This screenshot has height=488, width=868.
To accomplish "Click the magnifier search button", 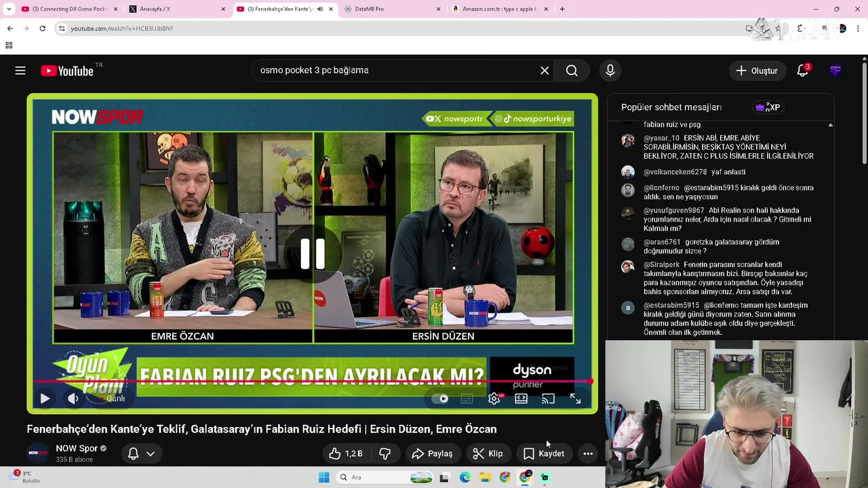I will point(572,70).
